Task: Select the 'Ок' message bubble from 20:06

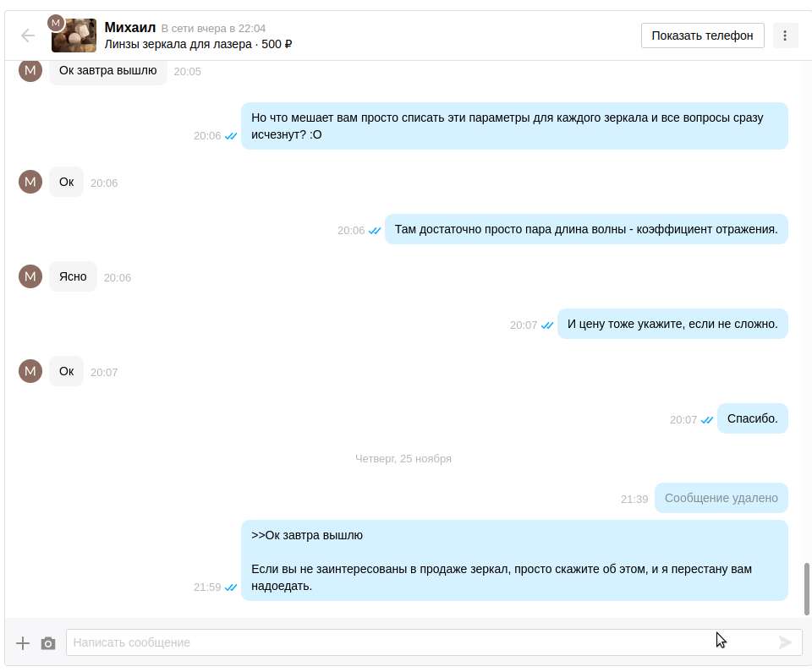Action: (66, 182)
